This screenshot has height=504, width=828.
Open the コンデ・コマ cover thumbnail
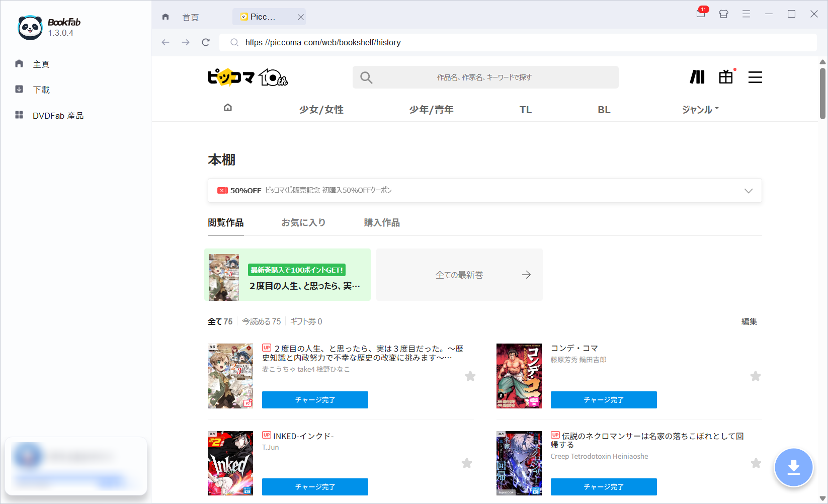(519, 376)
